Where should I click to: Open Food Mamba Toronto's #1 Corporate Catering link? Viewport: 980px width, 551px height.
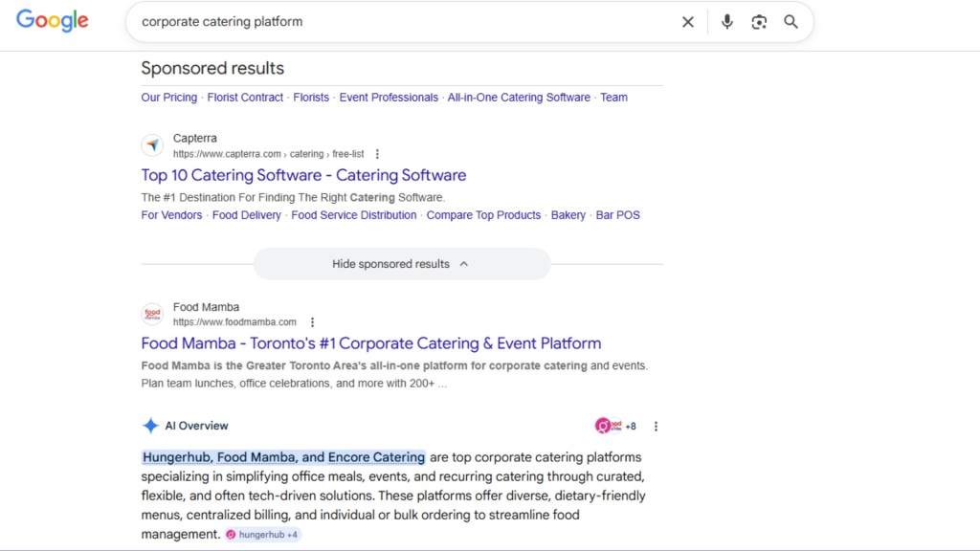pos(370,343)
